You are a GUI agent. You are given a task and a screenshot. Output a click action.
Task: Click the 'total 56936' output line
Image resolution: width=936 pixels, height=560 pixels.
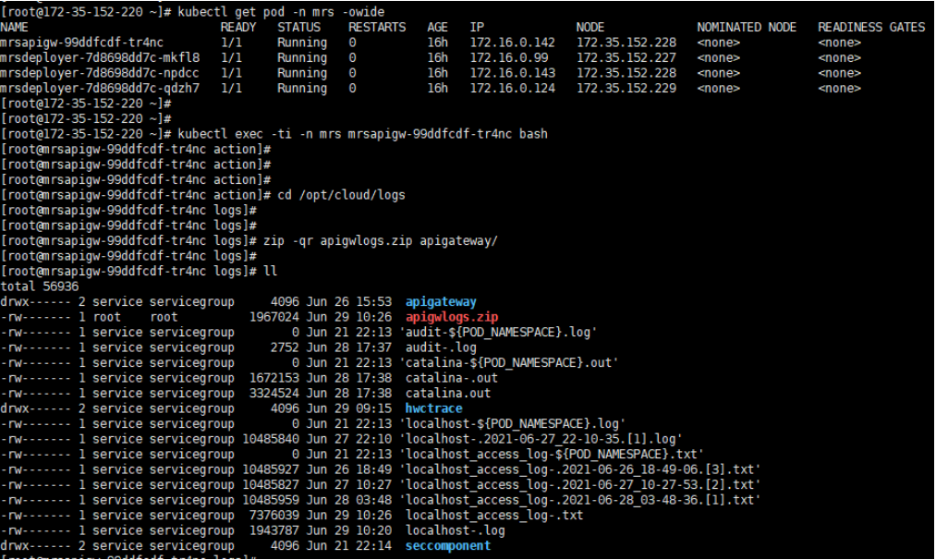pyautogui.click(x=40, y=286)
